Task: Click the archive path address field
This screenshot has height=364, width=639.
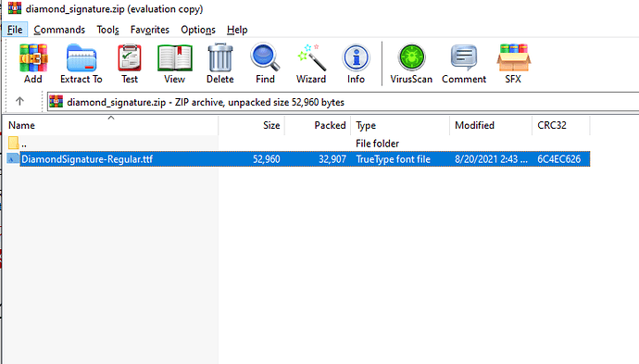Action: (x=344, y=102)
